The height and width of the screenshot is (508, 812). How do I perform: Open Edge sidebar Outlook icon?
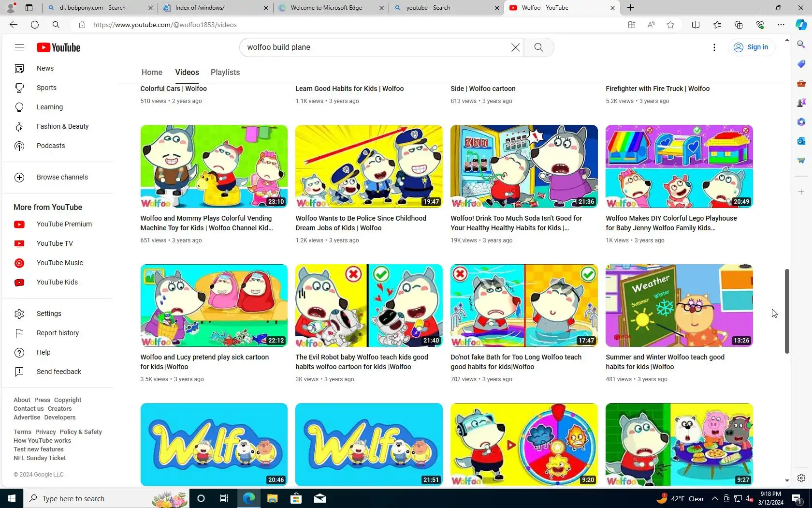coord(801,141)
